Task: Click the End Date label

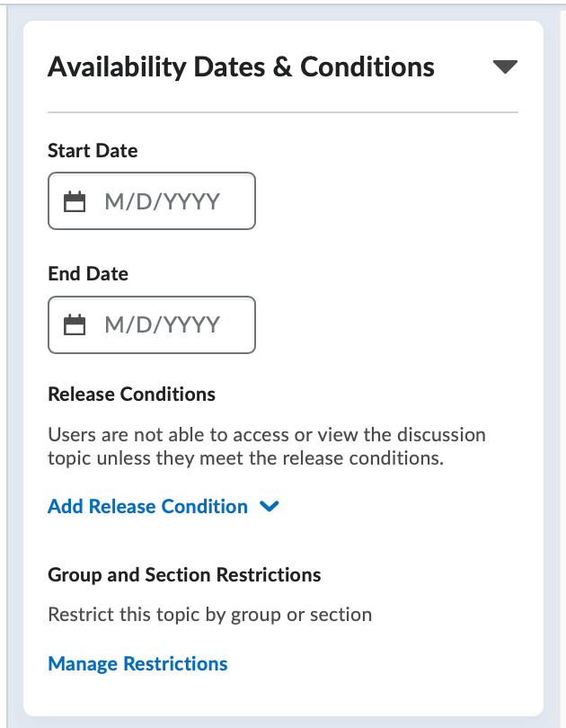Action: (x=87, y=273)
